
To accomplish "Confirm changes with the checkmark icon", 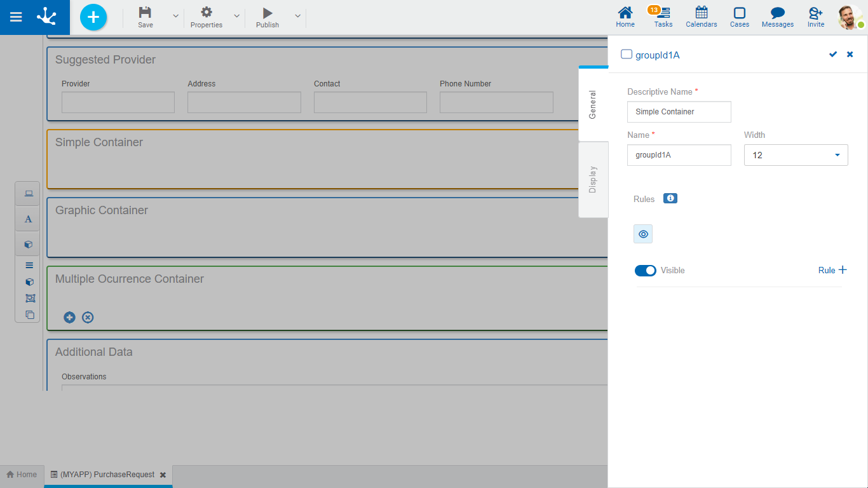I will 833,55.
